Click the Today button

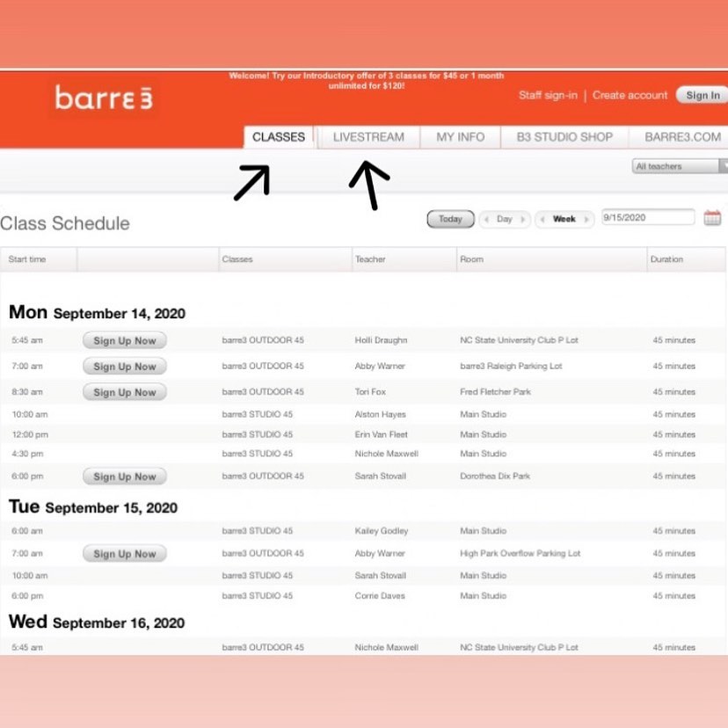click(450, 220)
